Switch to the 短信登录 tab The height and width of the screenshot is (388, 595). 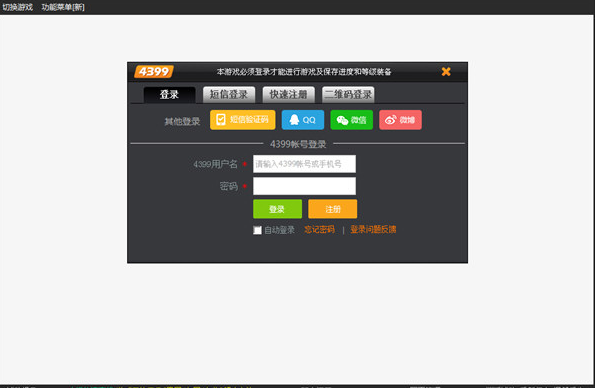[229, 95]
